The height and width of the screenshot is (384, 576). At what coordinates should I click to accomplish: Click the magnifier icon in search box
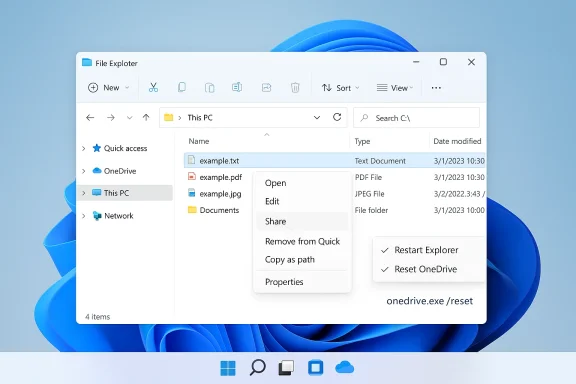click(364, 118)
